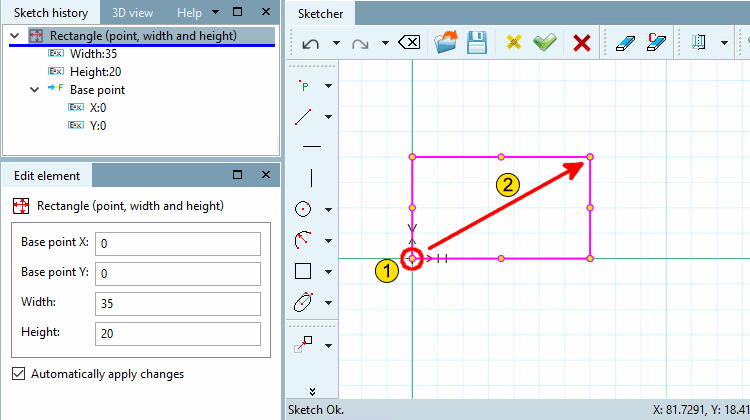This screenshot has width=750, height=420.
Task: Toggle Automatically apply changes checkbox
Action: [18, 374]
